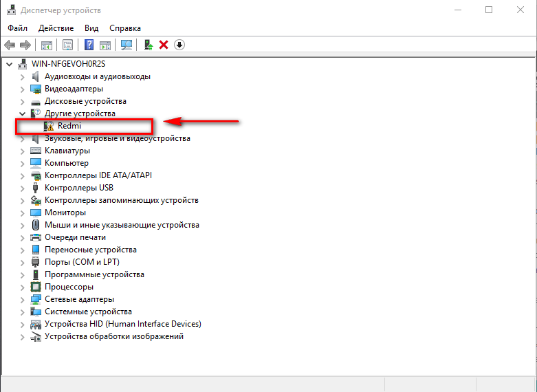
Task: Select the Сетевые адаптеры network icon
Action: 36,299
